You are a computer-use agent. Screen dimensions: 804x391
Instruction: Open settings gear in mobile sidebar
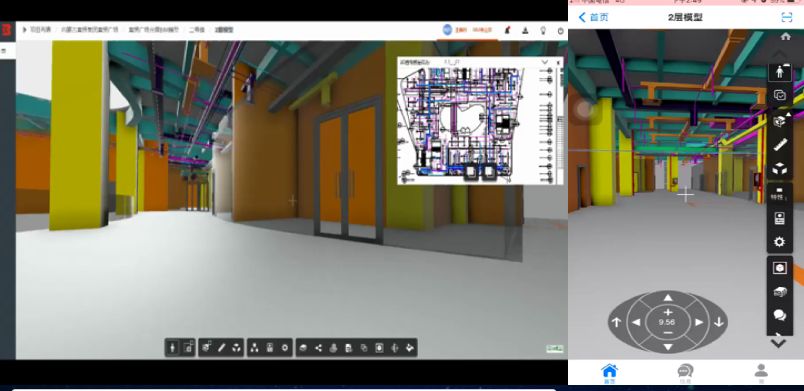click(779, 241)
